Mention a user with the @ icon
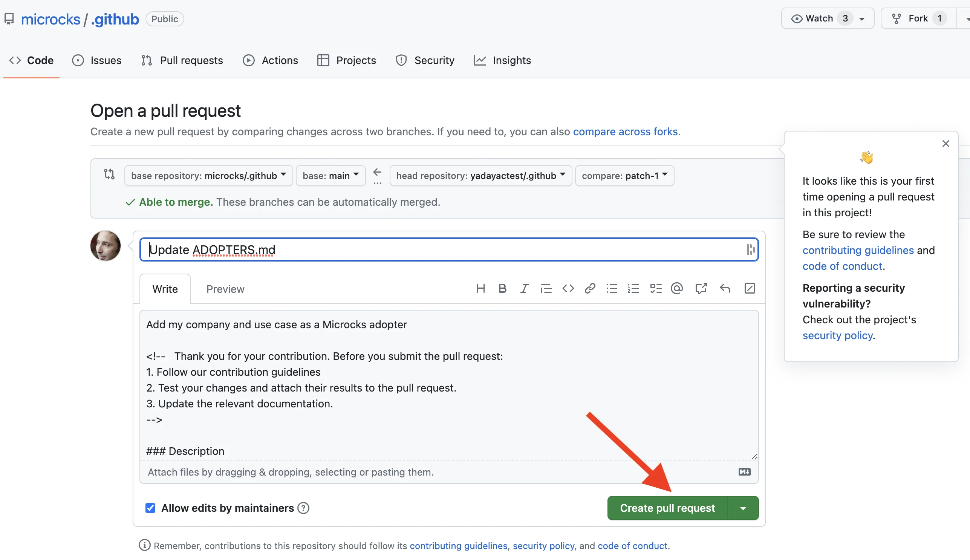 [x=676, y=288]
